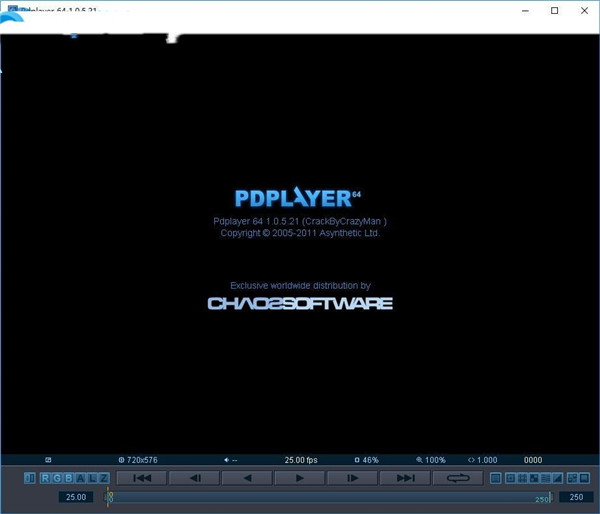Toggle the grid overlay icon
The height and width of the screenshot is (514, 600).
coord(522,478)
